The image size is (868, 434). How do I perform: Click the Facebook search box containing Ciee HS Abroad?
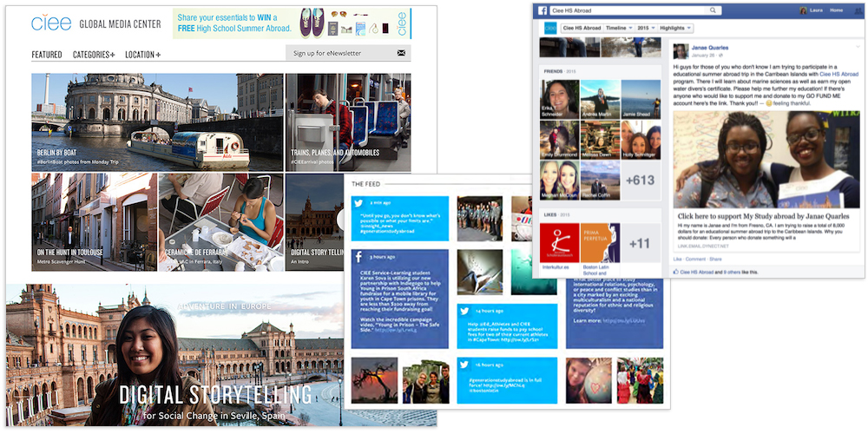(635, 10)
